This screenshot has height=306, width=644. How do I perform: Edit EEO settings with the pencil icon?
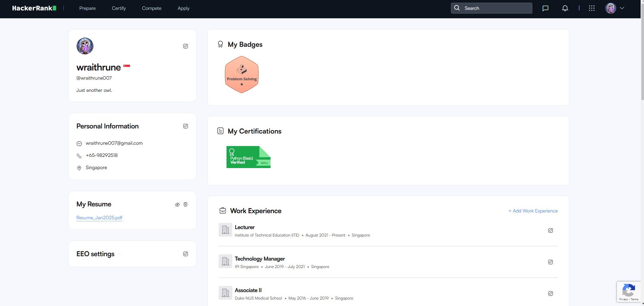point(186,253)
